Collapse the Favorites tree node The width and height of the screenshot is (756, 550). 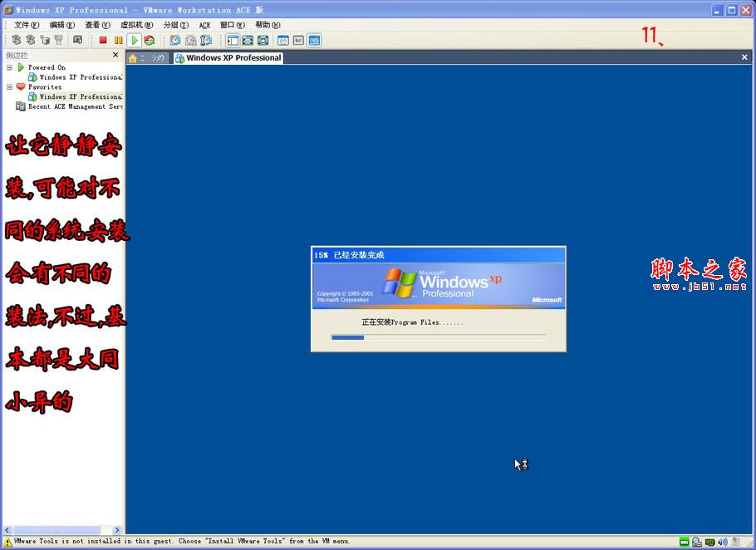[9, 86]
